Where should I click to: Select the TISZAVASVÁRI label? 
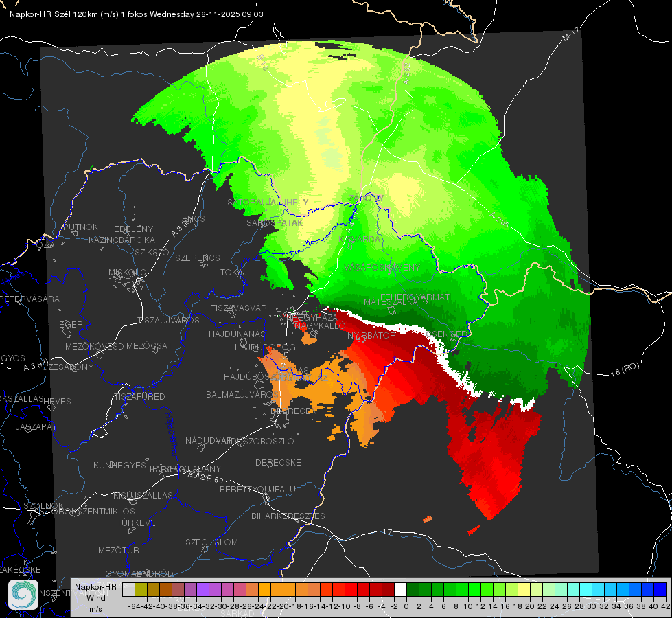[x=240, y=308]
